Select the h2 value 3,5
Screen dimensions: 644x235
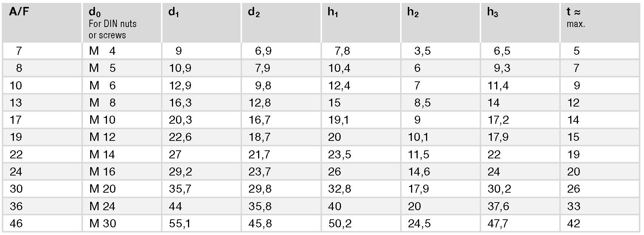422,51
